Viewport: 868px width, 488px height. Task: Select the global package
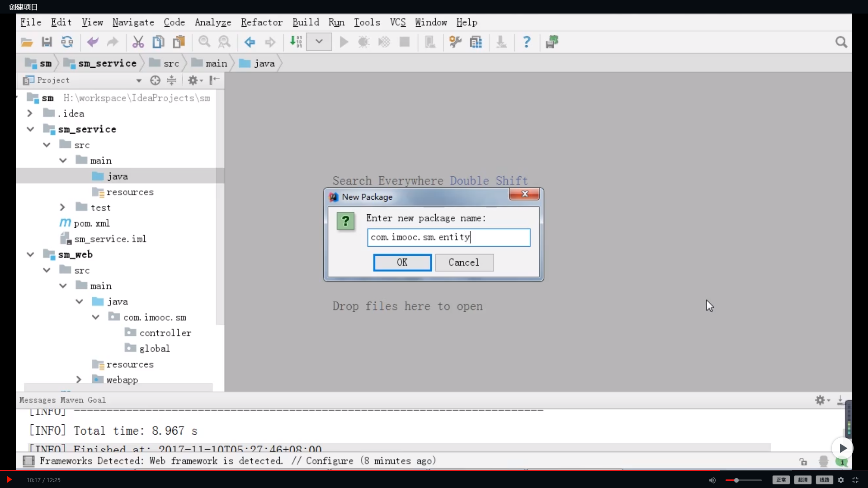tap(147, 348)
